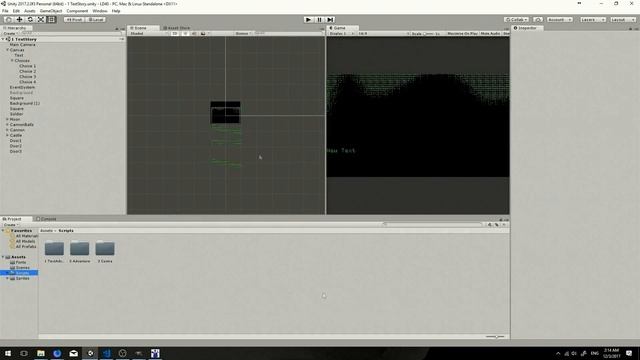Open the Shaded draw mode dropdown
This screenshot has width=640, height=360.
(x=148, y=33)
